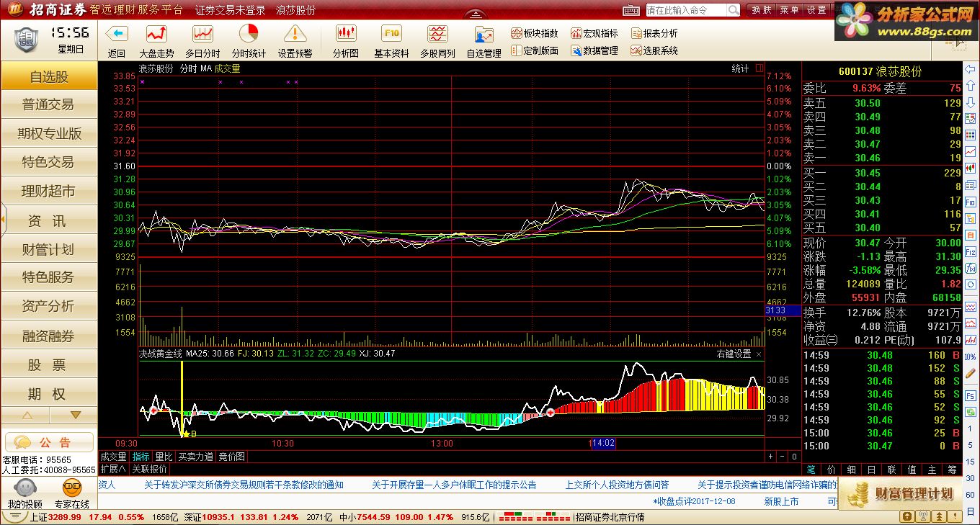980x525 pixels.
Task: Click the down arrow icon in right sidebar
Action: (x=971, y=104)
